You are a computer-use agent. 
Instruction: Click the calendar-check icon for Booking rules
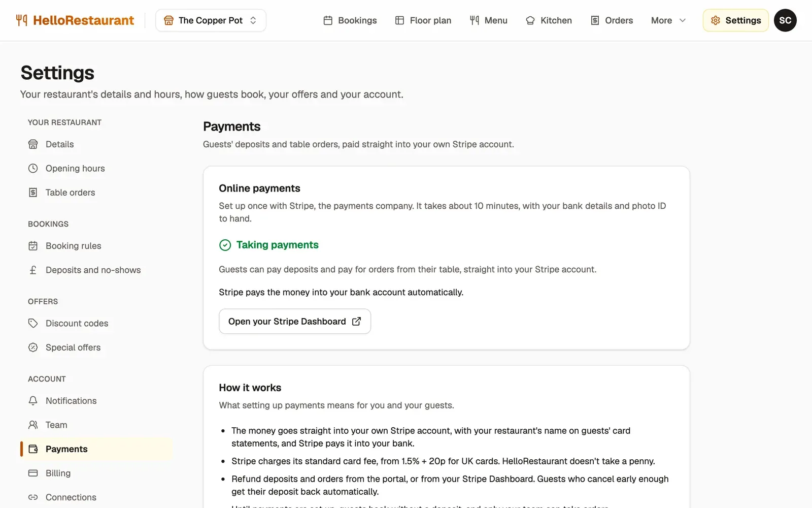tap(33, 246)
